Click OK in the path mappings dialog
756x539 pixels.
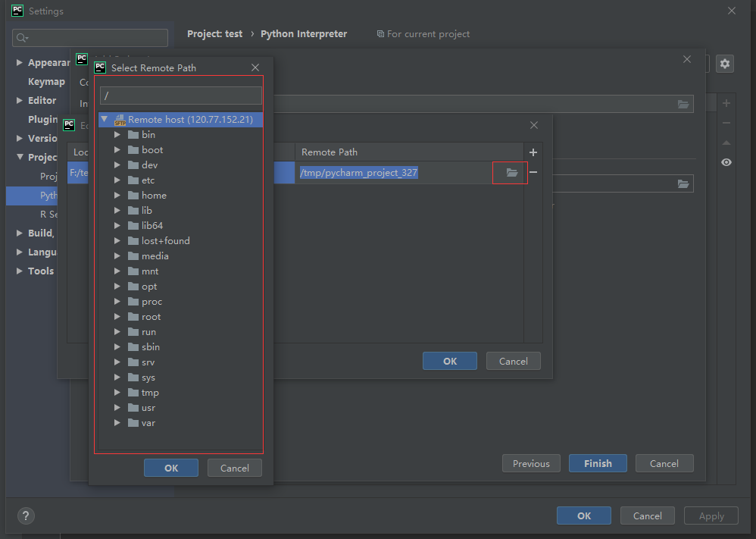pyautogui.click(x=450, y=361)
